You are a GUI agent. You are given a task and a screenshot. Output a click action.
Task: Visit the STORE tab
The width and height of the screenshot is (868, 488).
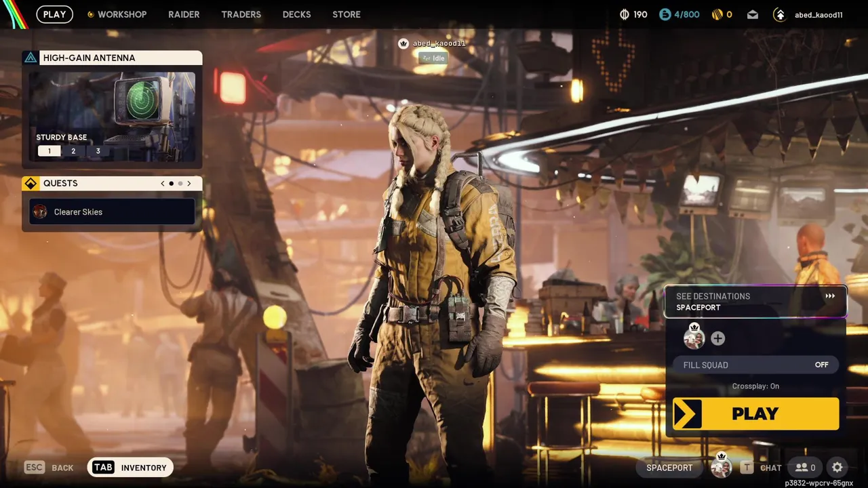click(347, 14)
